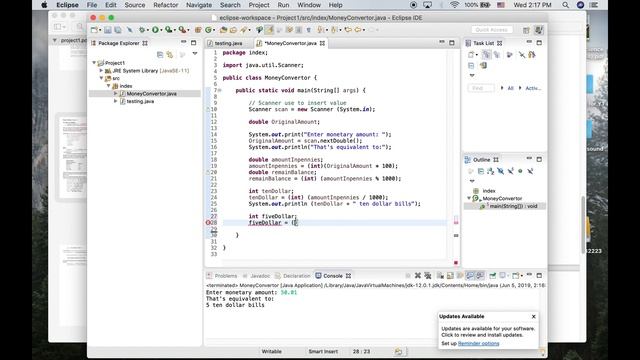This screenshot has width=640, height=360.
Task: Click Remove All Terminated Launches in Console
Action: 428,276
